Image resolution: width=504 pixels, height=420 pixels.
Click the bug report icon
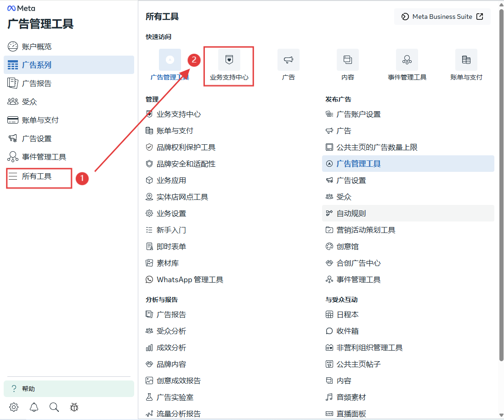click(x=74, y=407)
